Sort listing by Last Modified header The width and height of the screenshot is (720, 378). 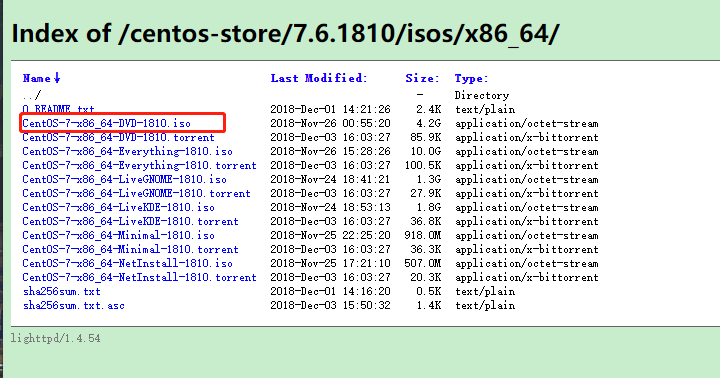tap(319, 79)
